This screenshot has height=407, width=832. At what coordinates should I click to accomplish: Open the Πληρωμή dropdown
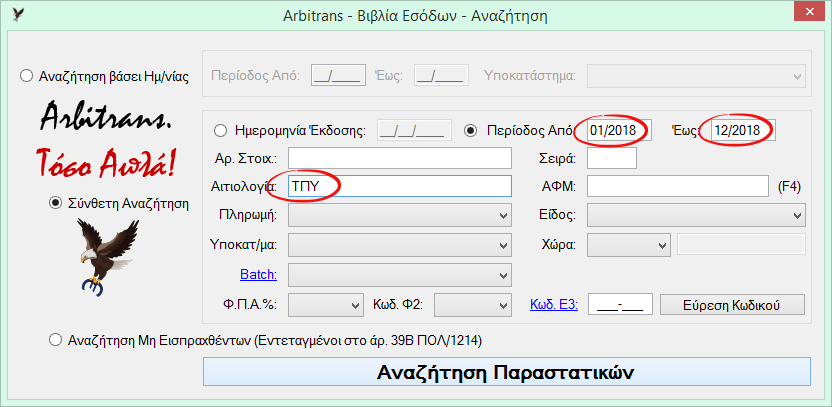tap(400, 215)
